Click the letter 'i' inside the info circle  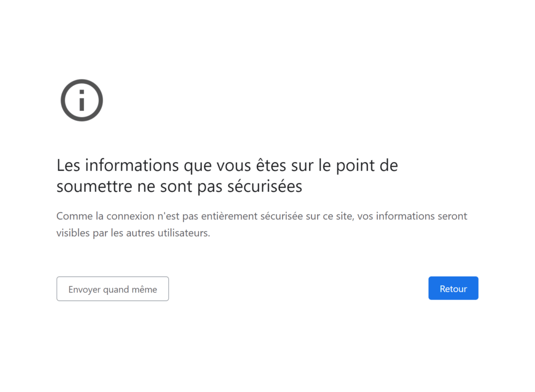tap(82, 100)
